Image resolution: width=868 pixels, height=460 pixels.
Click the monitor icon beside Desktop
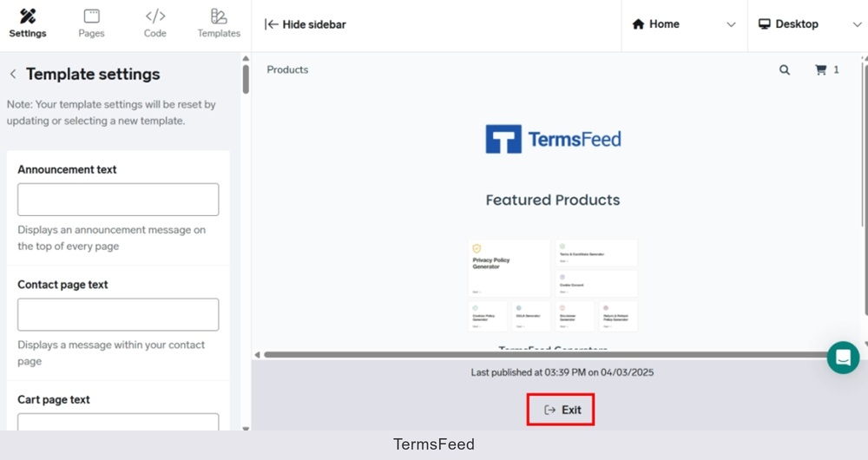765,24
